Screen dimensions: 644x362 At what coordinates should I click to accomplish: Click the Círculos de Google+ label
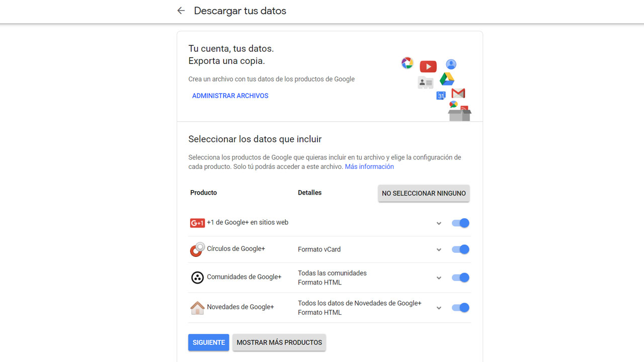click(x=236, y=248)
